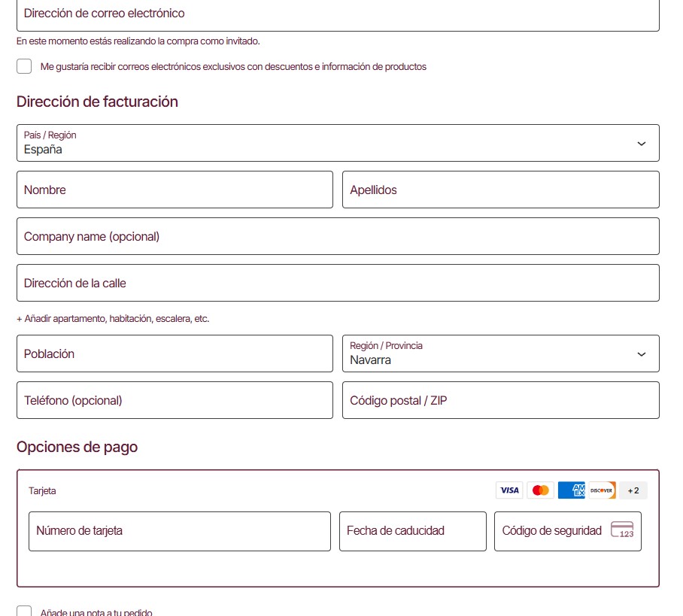Image resolution: width=683 pixels, height=616 pixels.
Task: Select the Apellidos input field
Action: tap(500, 190)
